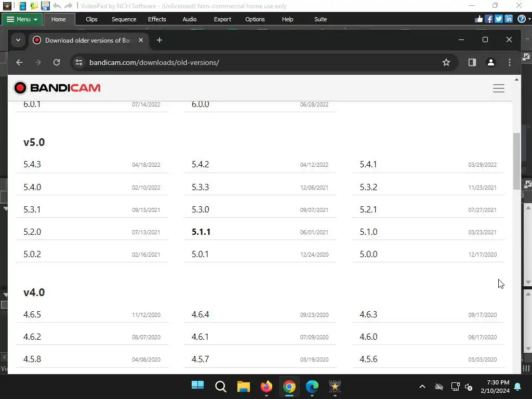This screenshot has width=532, height=399.
Task: Open the Effects tab in VideoPad
Action: (157, 19)
